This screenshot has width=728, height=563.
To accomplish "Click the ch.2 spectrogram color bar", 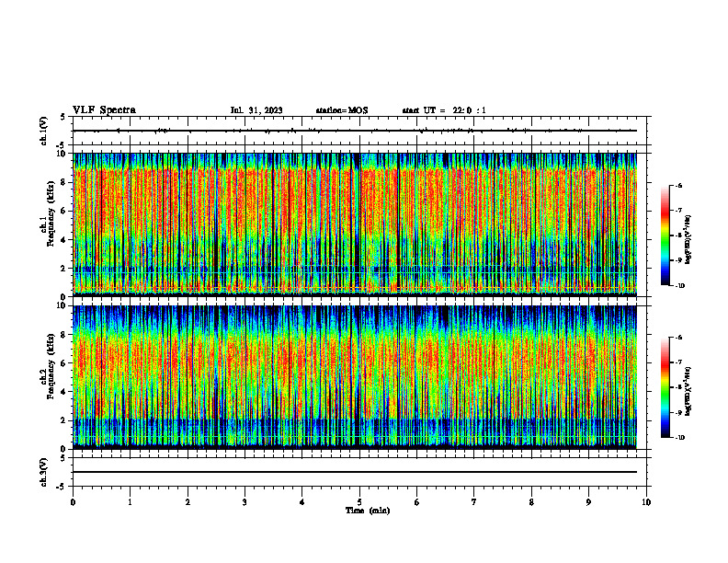I will click(665, 387).
